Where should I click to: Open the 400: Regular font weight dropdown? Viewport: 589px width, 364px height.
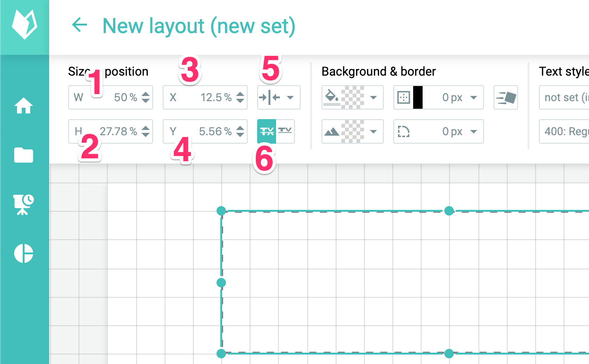[x=563, y=131]
